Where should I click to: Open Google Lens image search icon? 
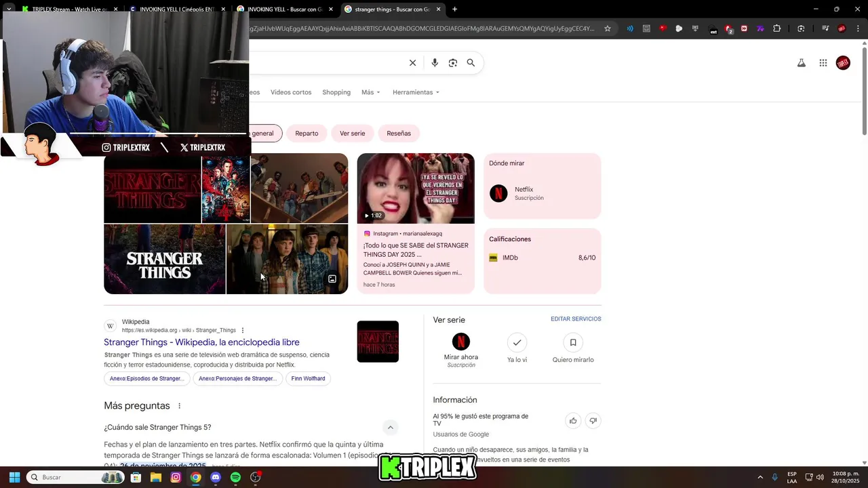pyautogui.click(x=453, y=63)
